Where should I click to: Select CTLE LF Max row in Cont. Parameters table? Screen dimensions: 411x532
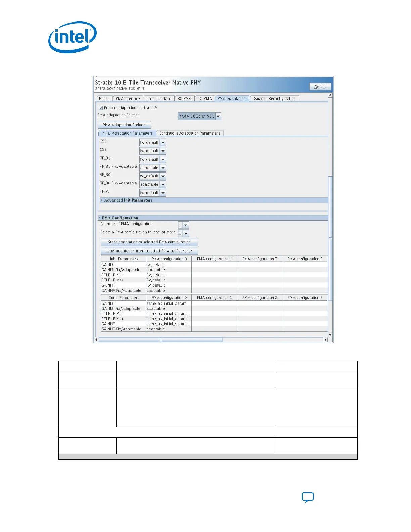(214, 319)
